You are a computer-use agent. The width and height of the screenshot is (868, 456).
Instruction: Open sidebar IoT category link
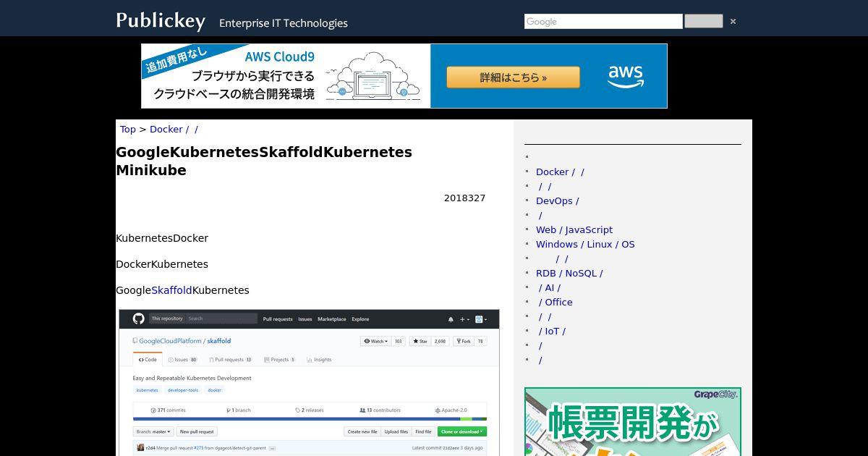552,331
